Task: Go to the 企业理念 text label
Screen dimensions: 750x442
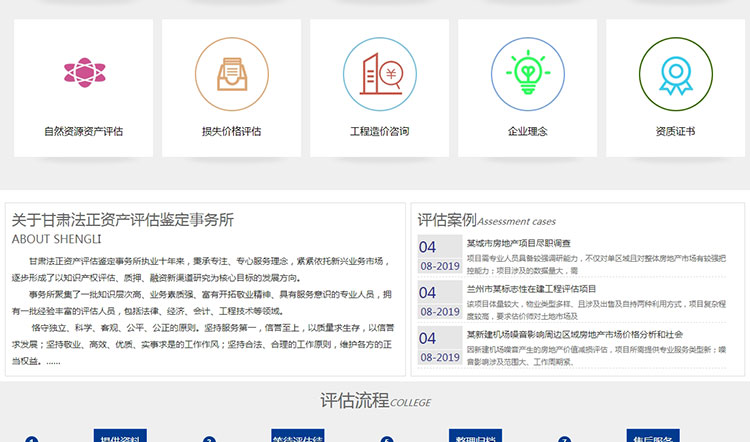Action: [527, 131]
